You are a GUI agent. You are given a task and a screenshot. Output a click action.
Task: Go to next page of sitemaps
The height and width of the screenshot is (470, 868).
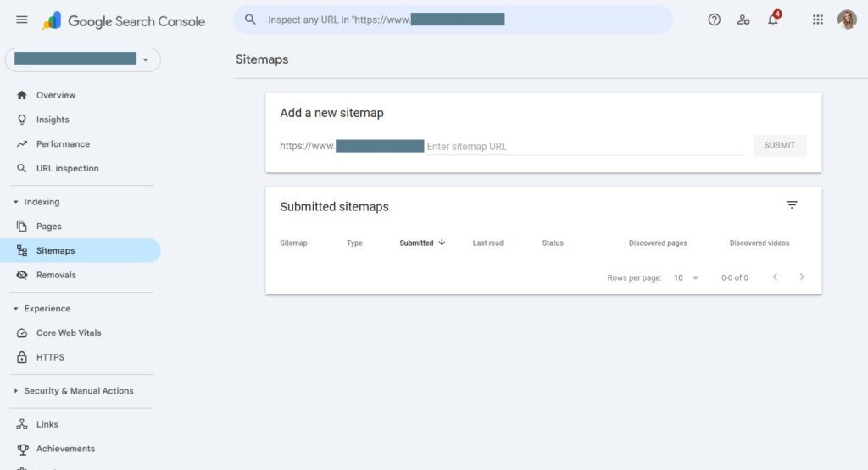coord(802,277)
